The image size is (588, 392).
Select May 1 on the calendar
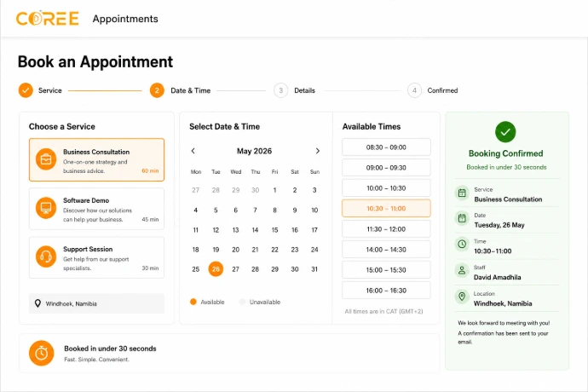[275, 190]
